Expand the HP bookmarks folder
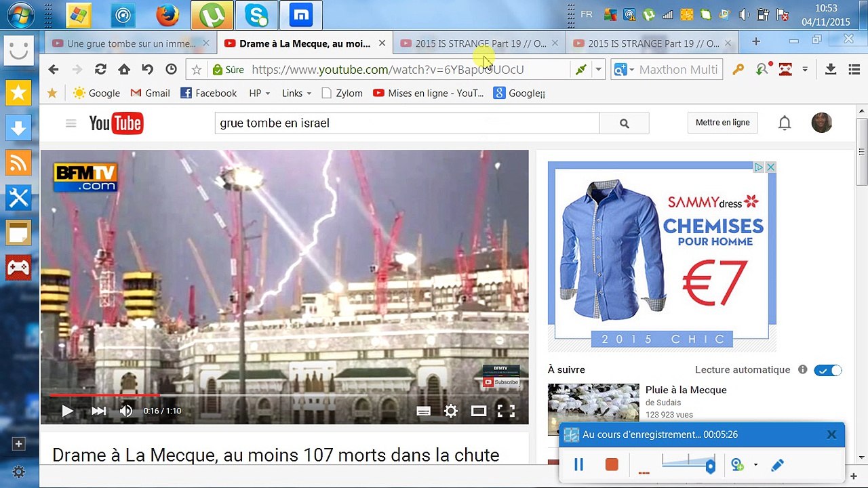This screenshot has width=868, height=488. coord(260,93)
